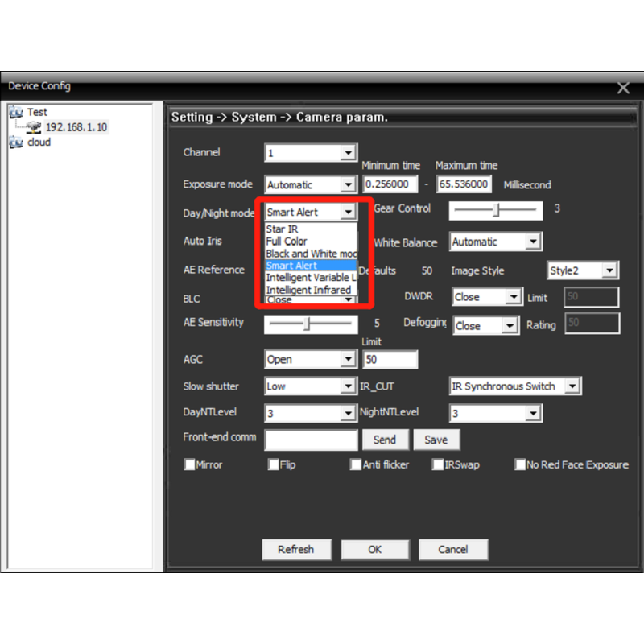Open the Exposure mode dropdown
This screenshot has height=644, width=644.
tap(348, 184)
